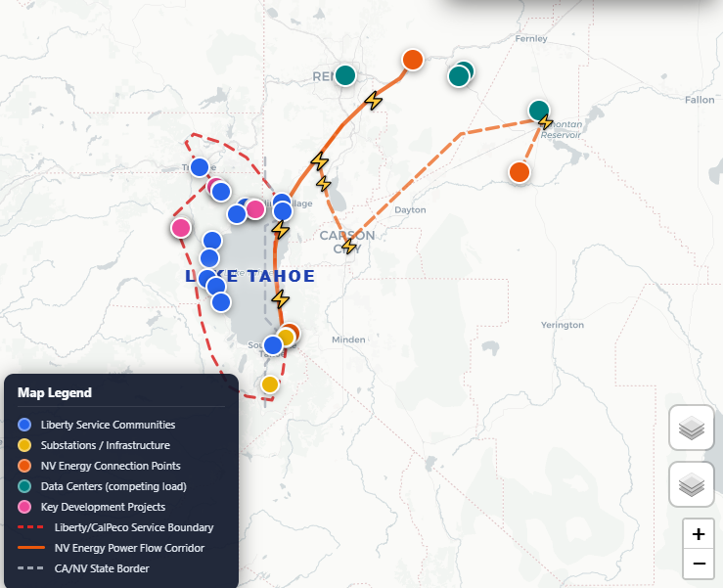
Task: Click the Map Legend heading
Action: pyautogui.click(x=55, y=392)
